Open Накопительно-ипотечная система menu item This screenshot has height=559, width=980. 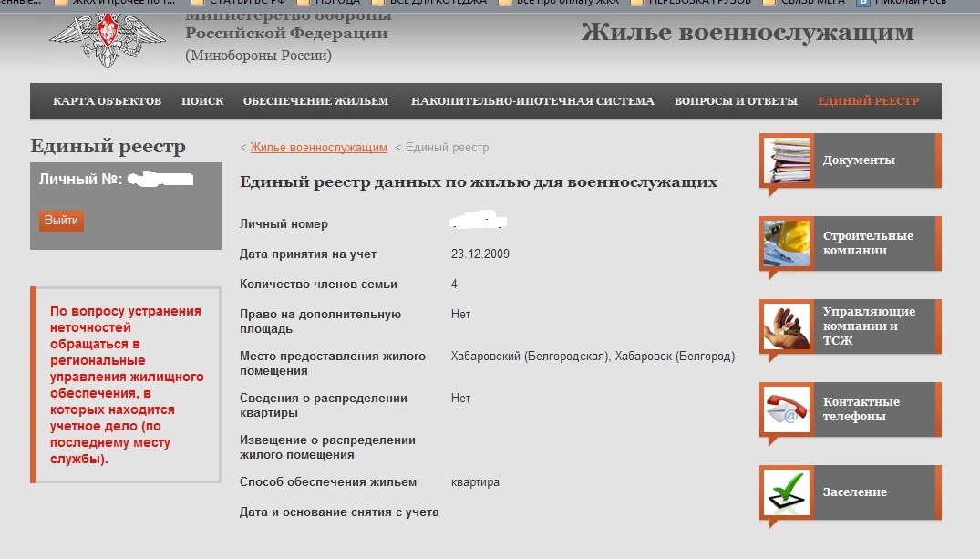click(x=532, y=101)
